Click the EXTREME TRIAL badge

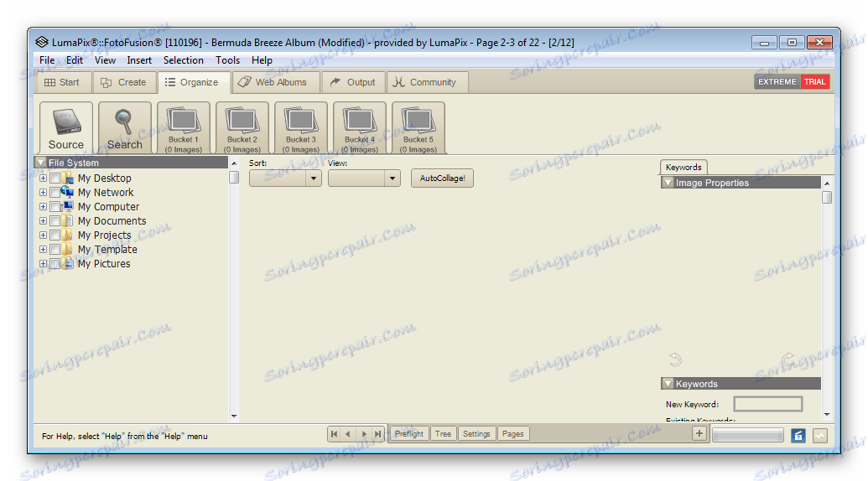[x=793, y=82]
